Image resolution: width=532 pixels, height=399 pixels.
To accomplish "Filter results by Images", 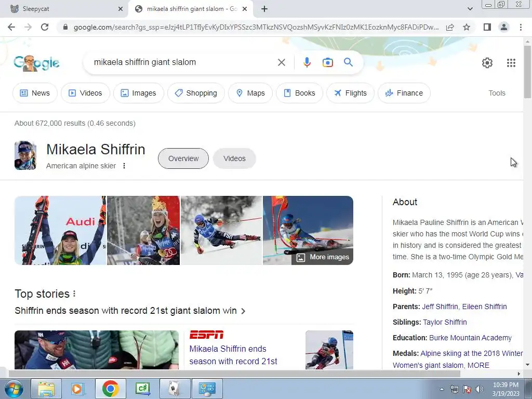I will point(138,93).
